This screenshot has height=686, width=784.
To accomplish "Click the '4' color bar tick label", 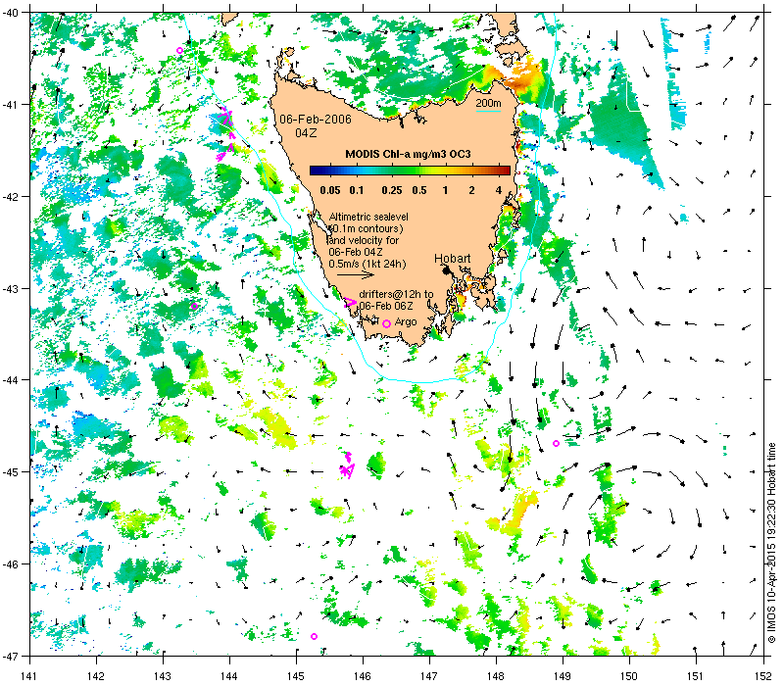I will [x=499, y=190].
